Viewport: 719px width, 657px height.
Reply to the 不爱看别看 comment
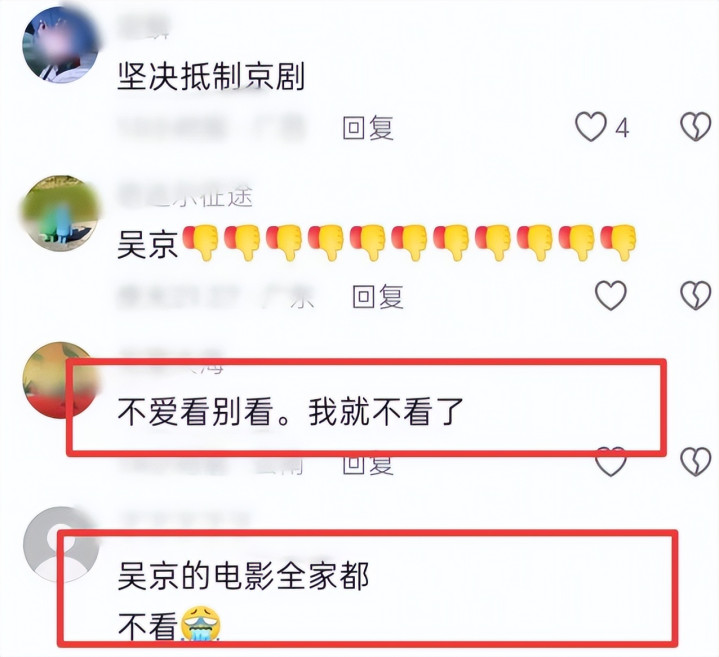tap(368, 464)
